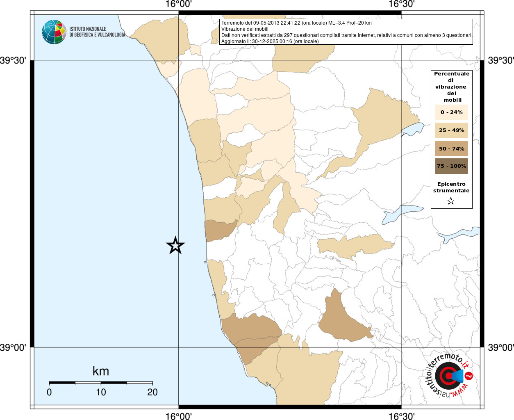The width and height of the screenshot is (514, 420).
Task: Click the 'Aggiornato il: 30-12-2025' update line
Action: [270, 41]
